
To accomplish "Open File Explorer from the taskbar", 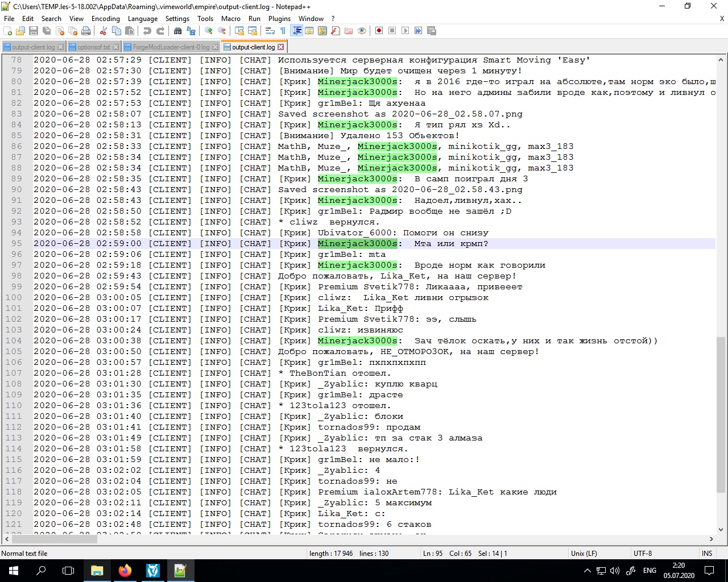I will 97,571.
